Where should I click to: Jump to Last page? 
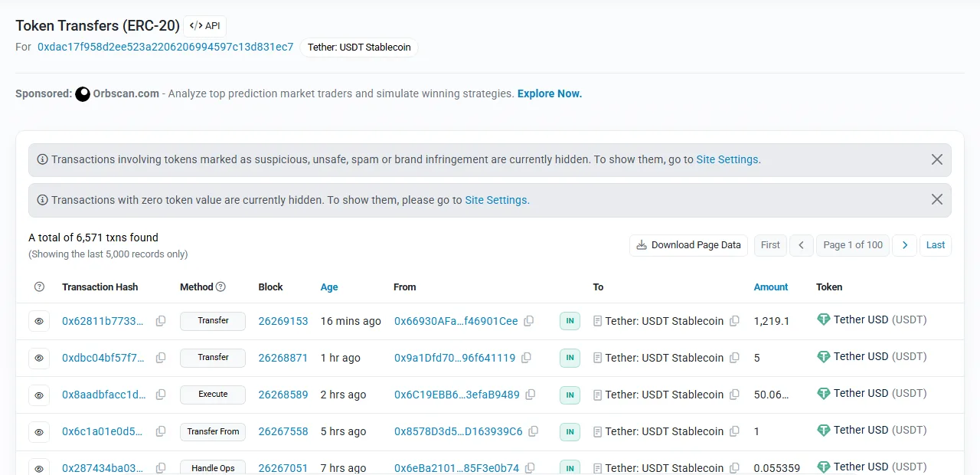click(x=936, y=245)
